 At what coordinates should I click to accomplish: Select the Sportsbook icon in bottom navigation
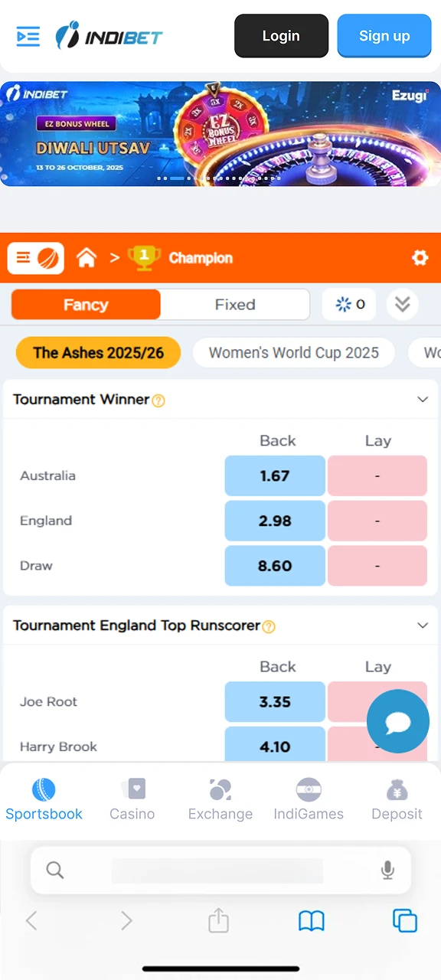coord(44,796)
